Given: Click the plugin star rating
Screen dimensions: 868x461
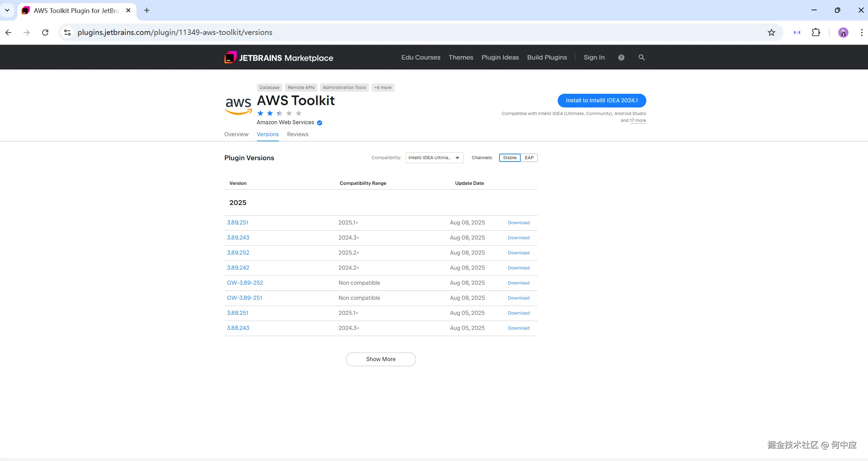Looking at the screenshot, I should (279, 113).
